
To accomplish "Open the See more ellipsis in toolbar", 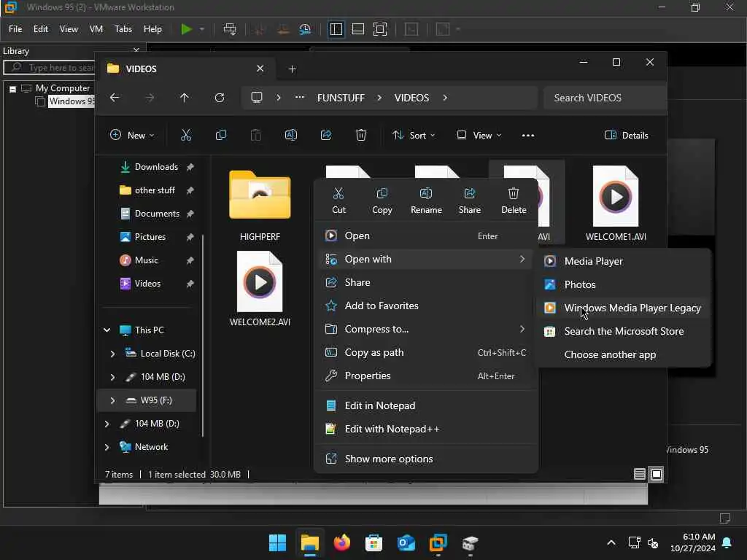I will click(528, 135).
